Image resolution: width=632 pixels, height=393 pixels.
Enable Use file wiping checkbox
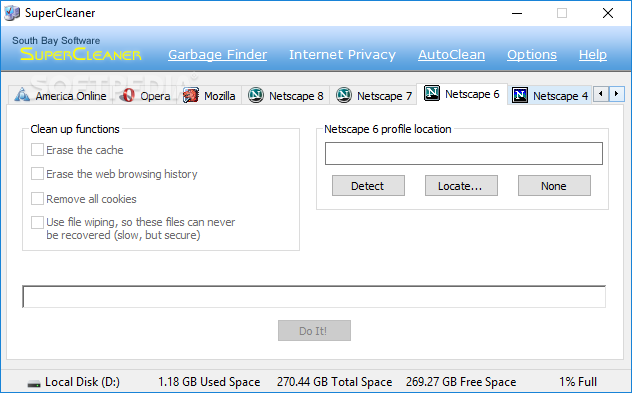[37, 222]
